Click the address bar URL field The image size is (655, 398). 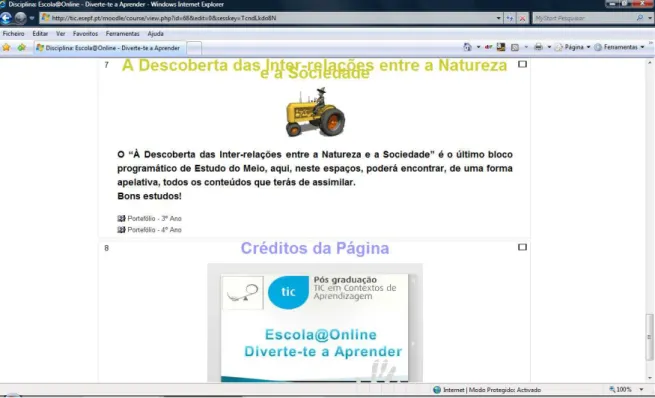tap(267, 18)
